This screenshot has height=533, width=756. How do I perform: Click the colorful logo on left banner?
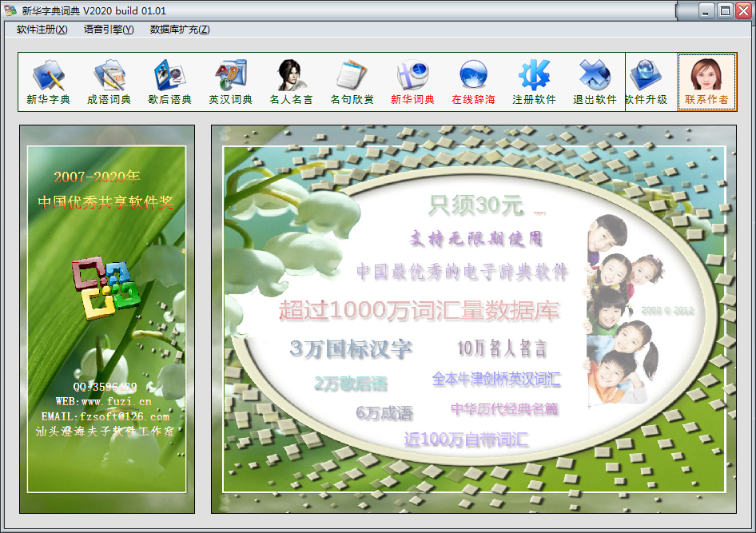coord(106,288)
